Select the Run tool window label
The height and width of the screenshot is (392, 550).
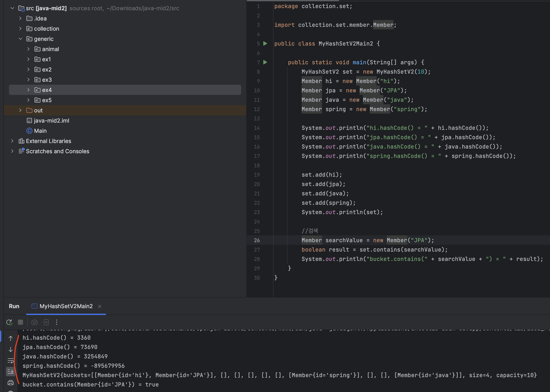click(x=14, y=306)
